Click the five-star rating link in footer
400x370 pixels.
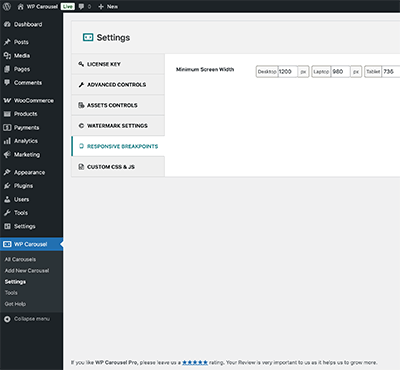(195, 362)
